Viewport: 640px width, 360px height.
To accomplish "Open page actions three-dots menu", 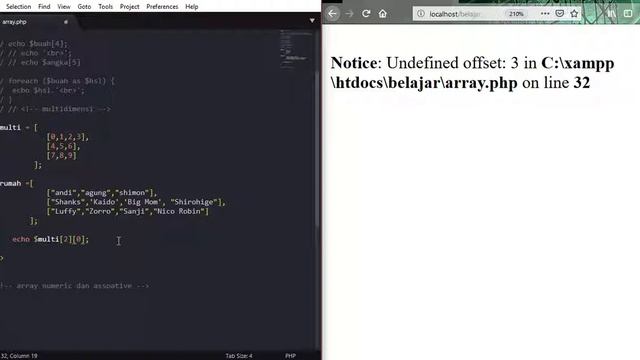I will click(x=545, y=13).
